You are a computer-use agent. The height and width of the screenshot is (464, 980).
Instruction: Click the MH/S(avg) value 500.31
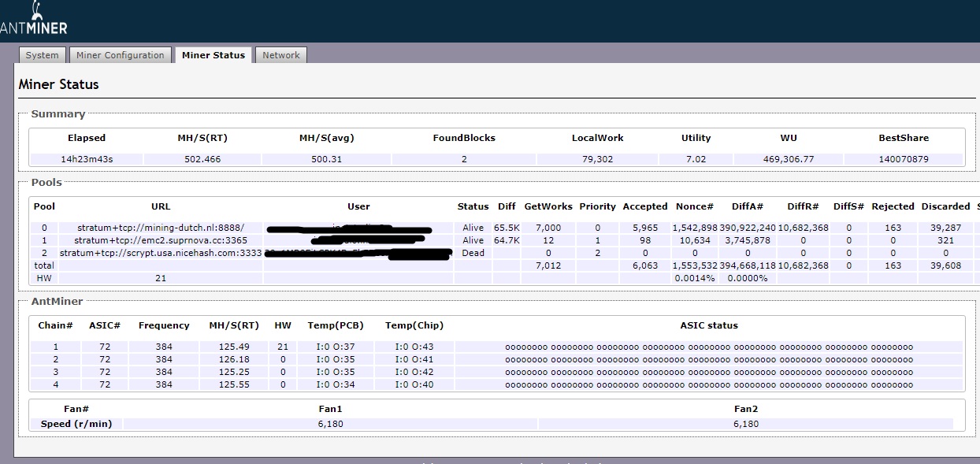pyautogui.click(x=326, y=159)
